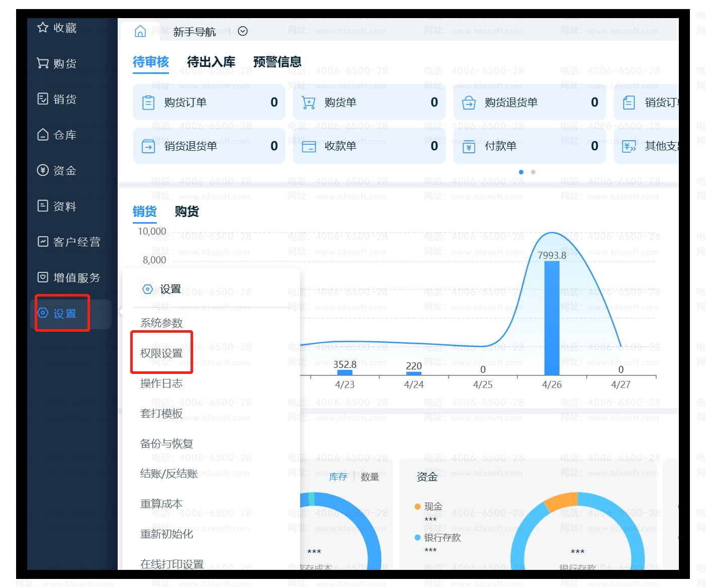Click the home icon in top bar
Viewport: 706px width, 588px height.
pyautogui.click(x=140, y=31)
